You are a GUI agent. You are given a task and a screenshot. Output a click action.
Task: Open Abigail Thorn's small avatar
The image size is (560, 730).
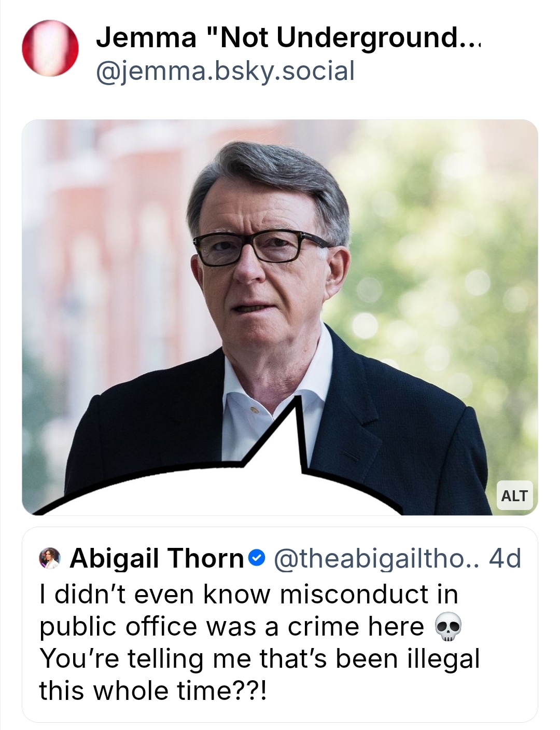pos(50,558)
